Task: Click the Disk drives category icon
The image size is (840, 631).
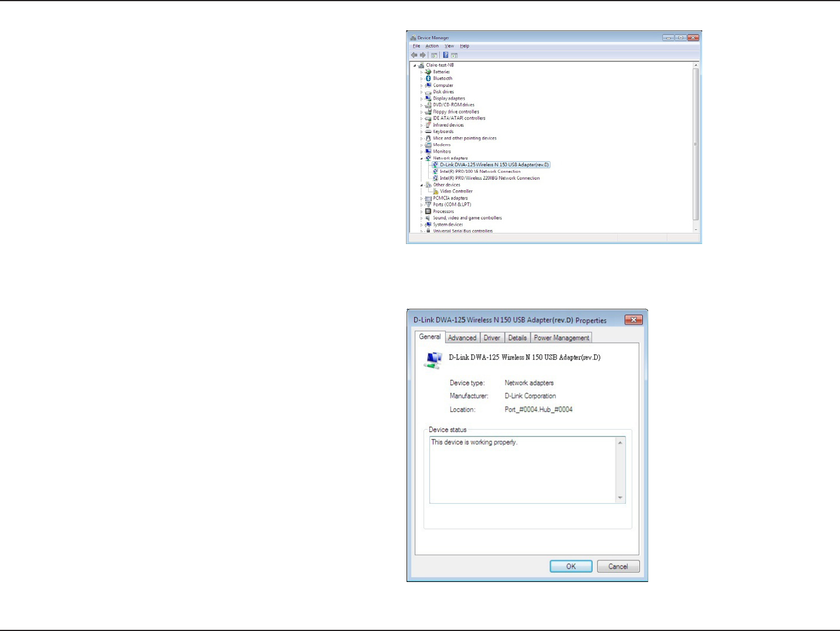Action: [x=428, y=92]
